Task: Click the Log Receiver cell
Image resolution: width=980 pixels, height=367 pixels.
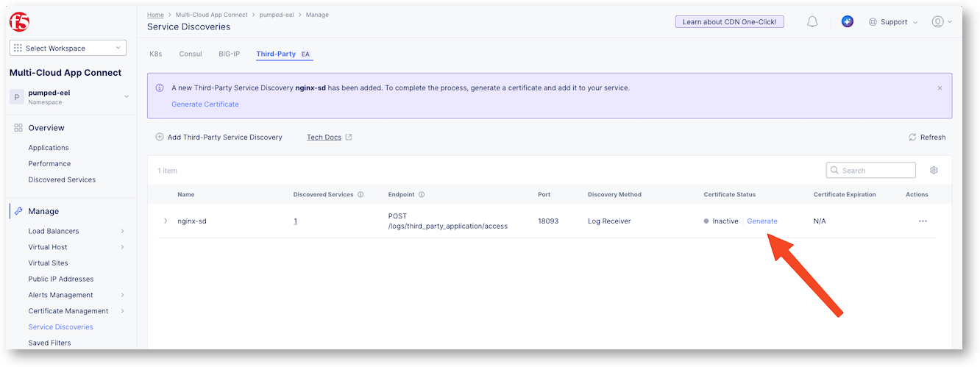Action: tap(609, 221)
